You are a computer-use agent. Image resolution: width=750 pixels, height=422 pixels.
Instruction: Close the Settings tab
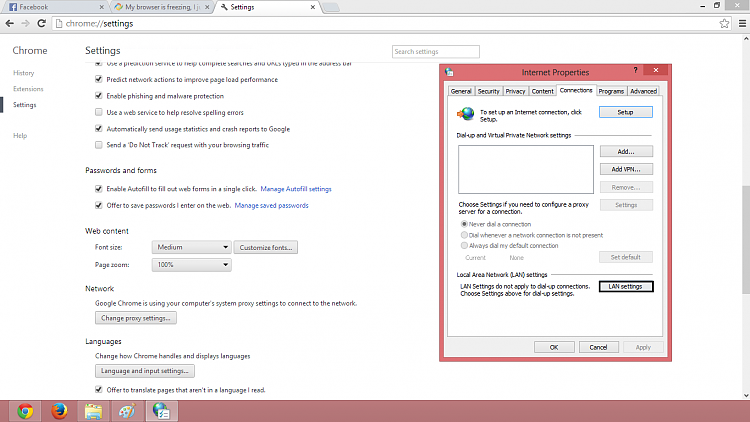click(x=313, y=7)
